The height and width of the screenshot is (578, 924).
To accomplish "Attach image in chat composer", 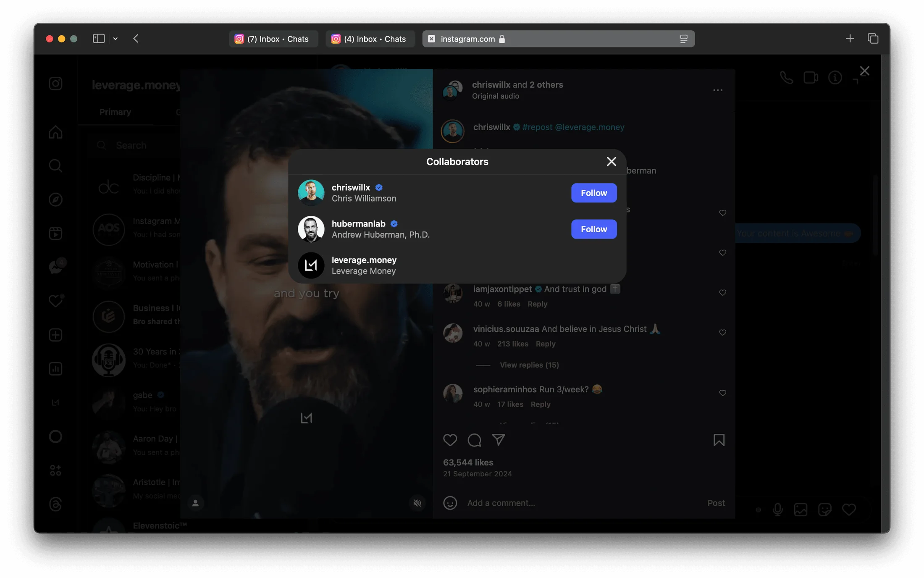I will pos(801,510).
